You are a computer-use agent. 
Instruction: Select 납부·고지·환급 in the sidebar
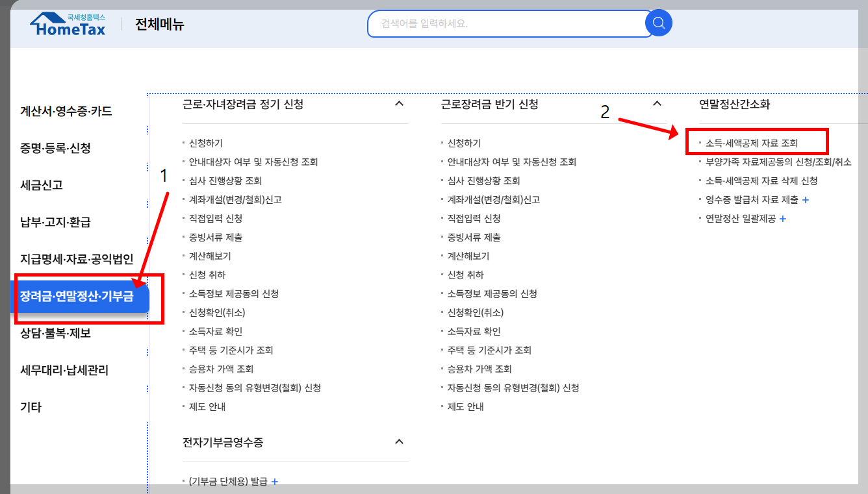point(57,221)
